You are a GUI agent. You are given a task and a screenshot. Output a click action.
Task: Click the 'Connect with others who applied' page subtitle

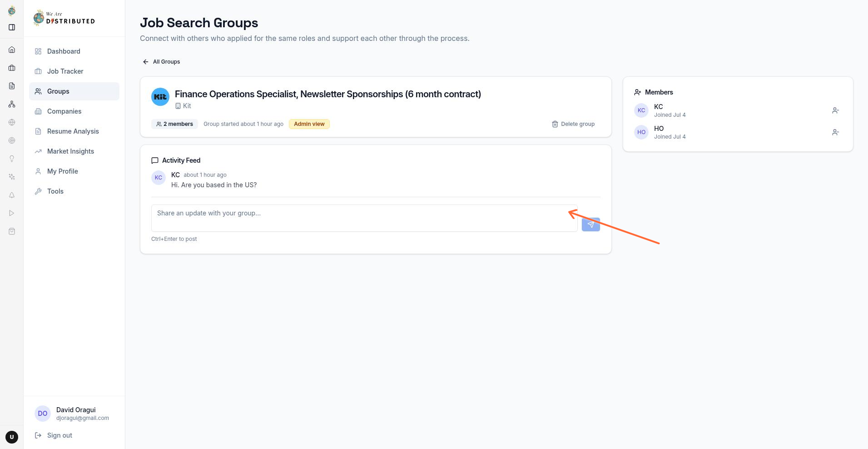[x=305, y=38]
